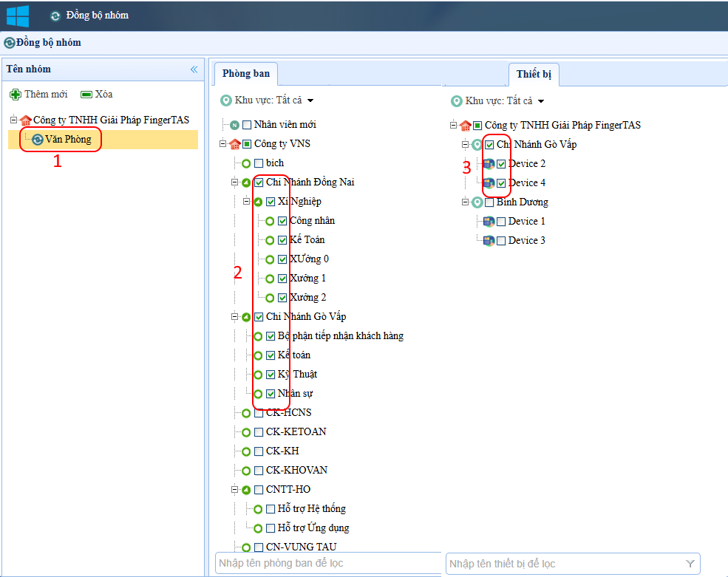The width and height of the screenshot is (728, 577).
Task: Uncheck the Device 2 checkbox
Action: point(501,164)
